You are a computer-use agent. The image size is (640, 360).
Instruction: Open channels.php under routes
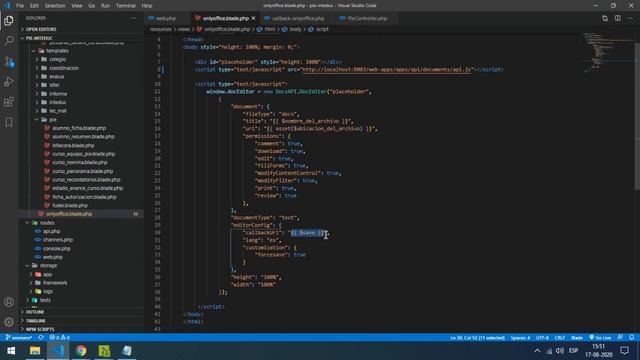(x=58, y=240)
